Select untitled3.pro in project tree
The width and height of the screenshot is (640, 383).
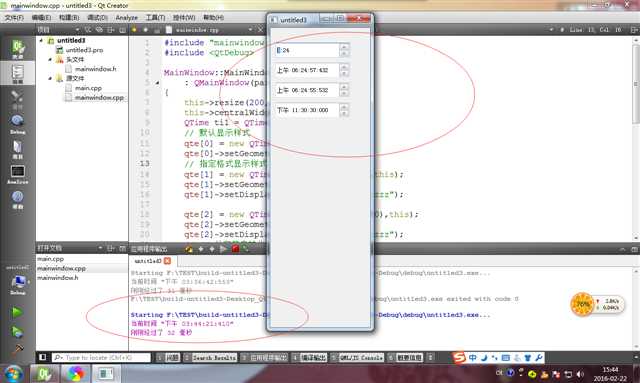(84, 50)
